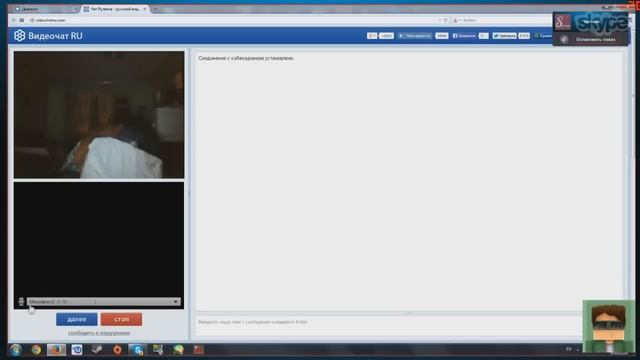This screenshot has height=360, width=640.
Task: Open Steam from the taskbar
Action: (97, 350)
